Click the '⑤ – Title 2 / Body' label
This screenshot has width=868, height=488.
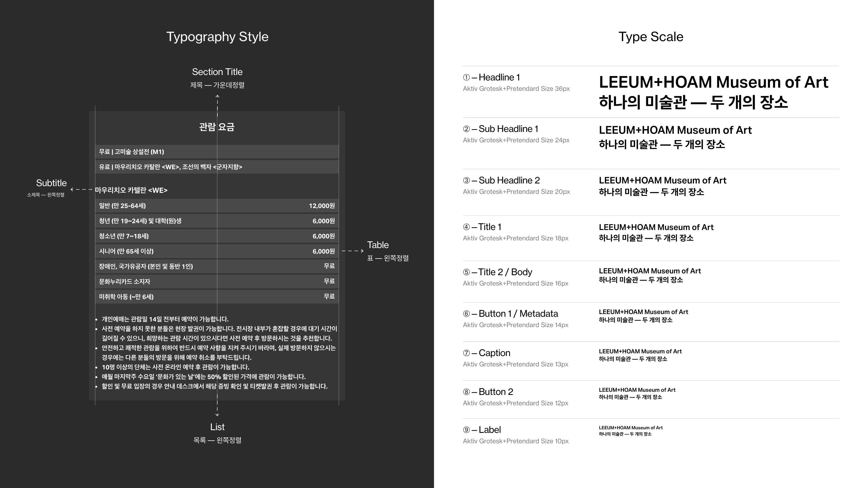click(x=498, y=272)
